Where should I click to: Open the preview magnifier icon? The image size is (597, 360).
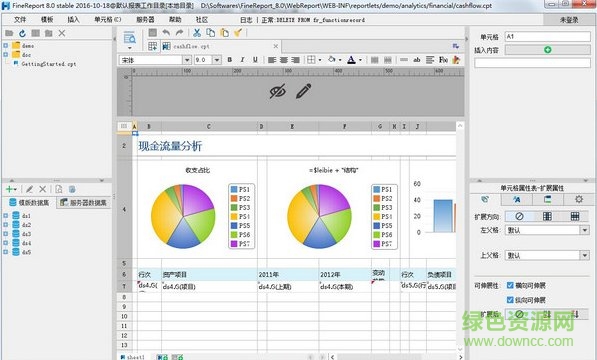pyautogui.click(x=129, y=38)
